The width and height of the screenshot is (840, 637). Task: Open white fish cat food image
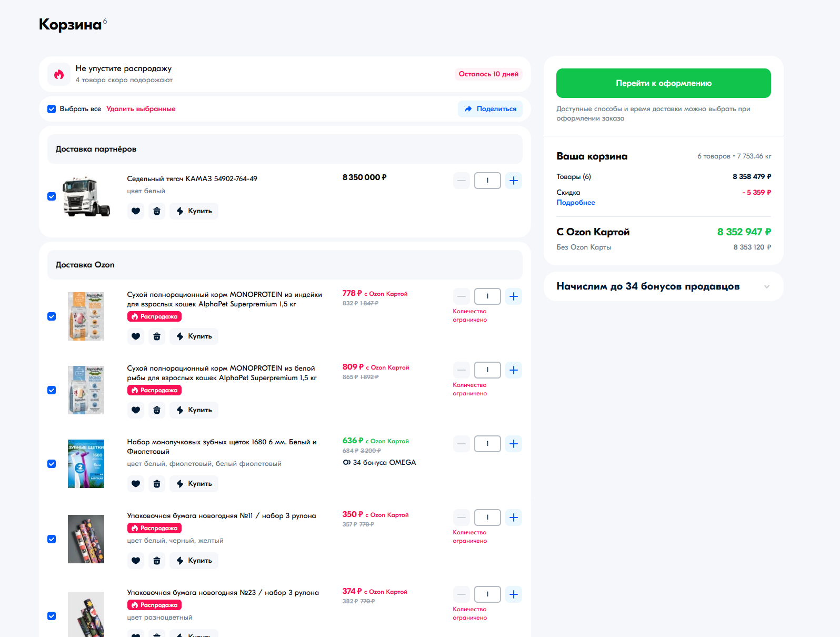point(86,390)
